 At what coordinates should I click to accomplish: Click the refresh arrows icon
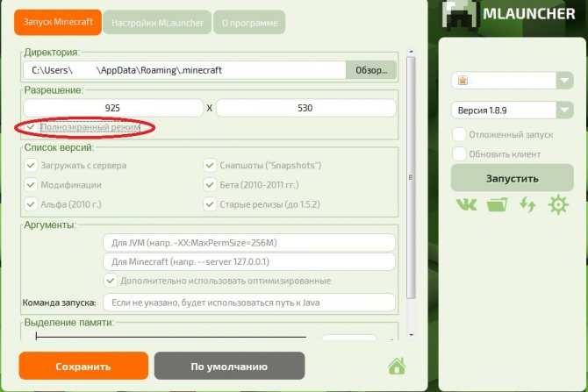pos(527,205)
